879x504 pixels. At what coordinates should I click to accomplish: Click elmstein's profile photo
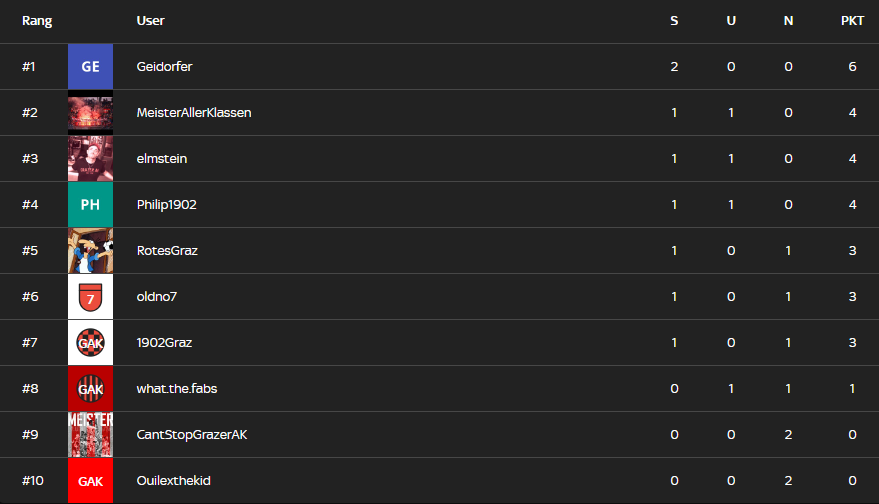click(x=90, y=159)
